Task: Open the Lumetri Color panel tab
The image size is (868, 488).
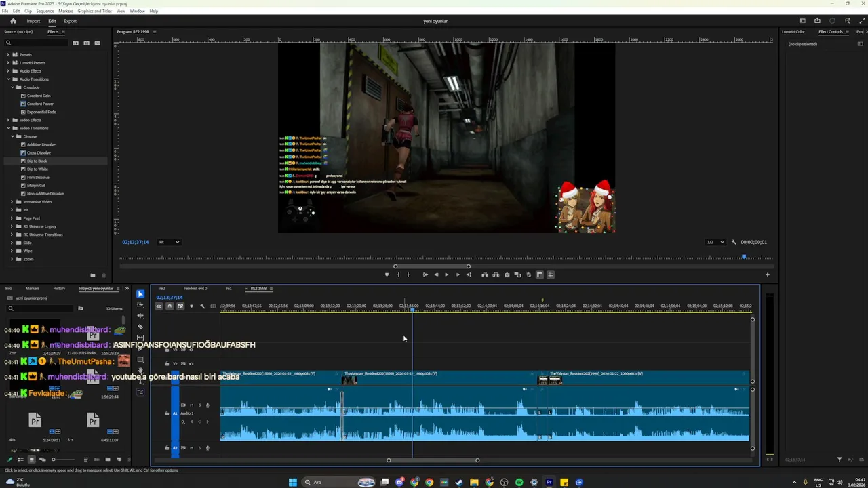Action: tap(793, 32)
